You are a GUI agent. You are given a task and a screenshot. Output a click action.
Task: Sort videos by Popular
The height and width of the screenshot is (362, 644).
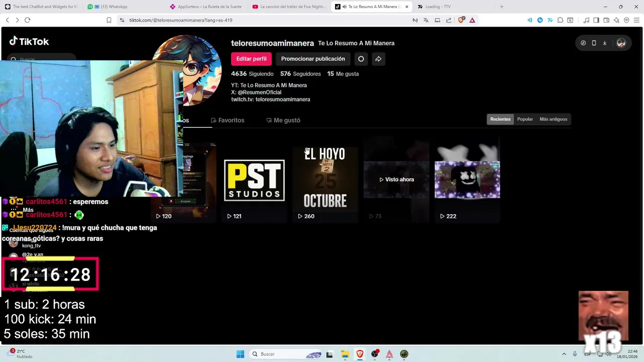click(x=525, y=119)
